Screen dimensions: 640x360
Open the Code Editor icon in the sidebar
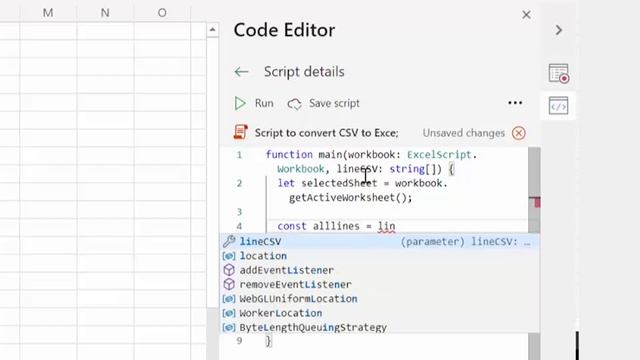[x=558, y=106]
